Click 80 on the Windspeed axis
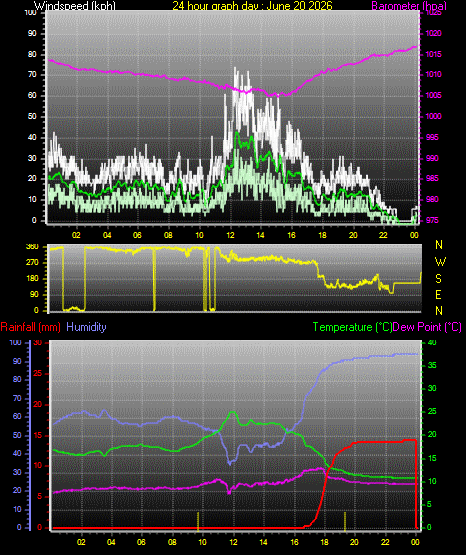Viewport: 466px width, 555px height. 32,54
